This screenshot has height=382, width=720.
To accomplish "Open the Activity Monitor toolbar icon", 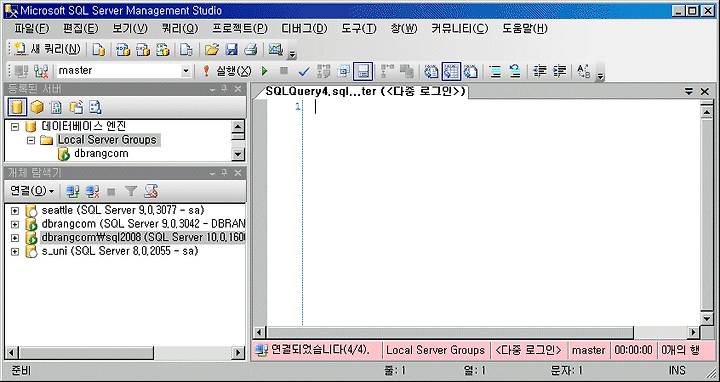I will (x=276, y=49).
